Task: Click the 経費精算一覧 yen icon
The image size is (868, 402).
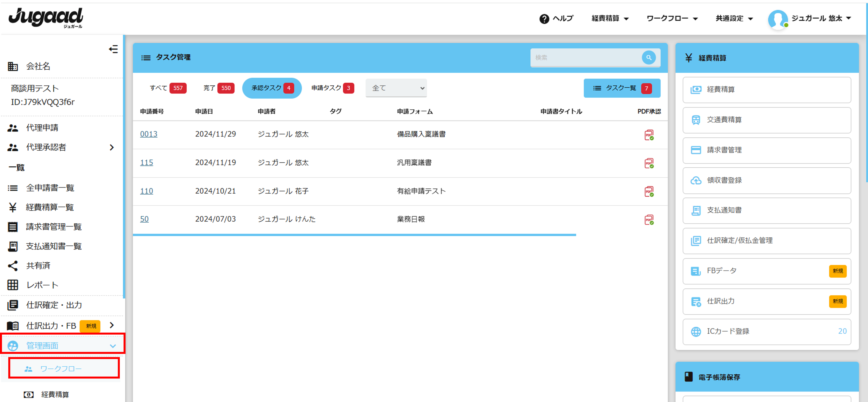Action: click(13, 207)
